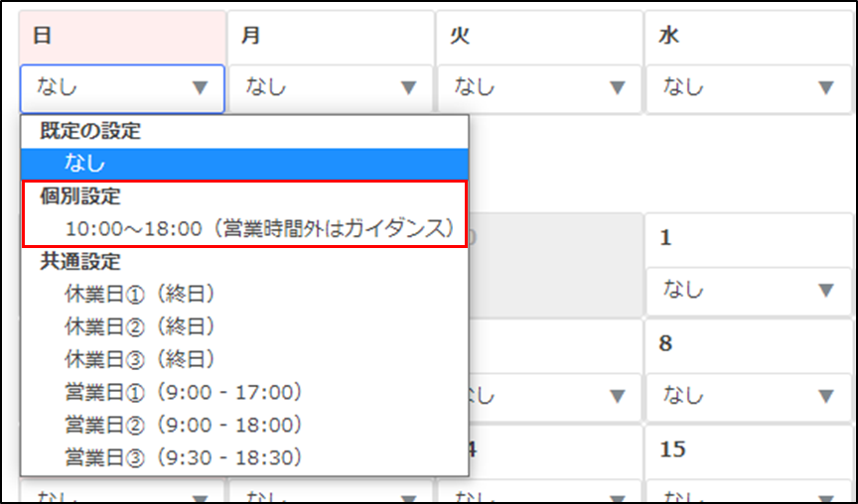Click the 日 column header
Screen dimensions: 858x504
click(x=42, y=36)
